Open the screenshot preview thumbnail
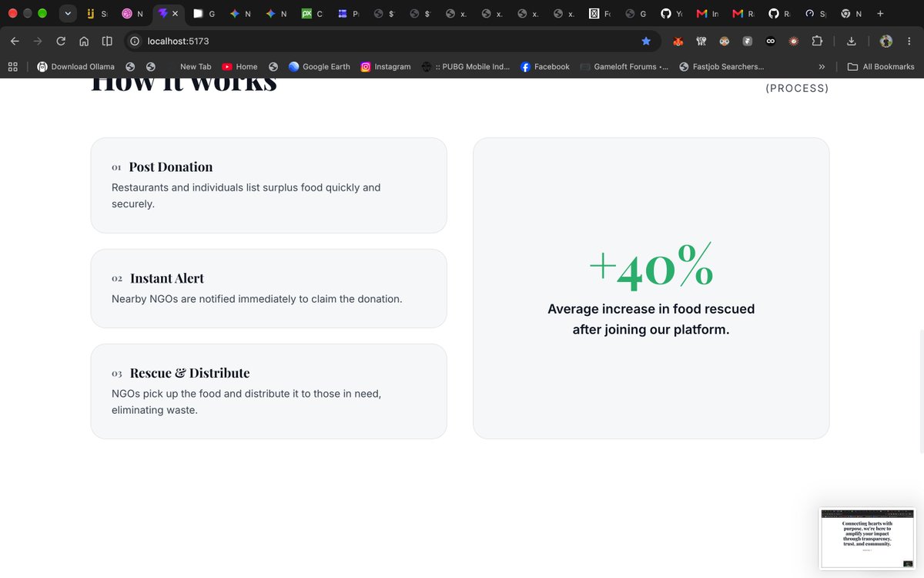Image resolution: width=924 pixels, height=578 pixels. [x=868, y=539]
